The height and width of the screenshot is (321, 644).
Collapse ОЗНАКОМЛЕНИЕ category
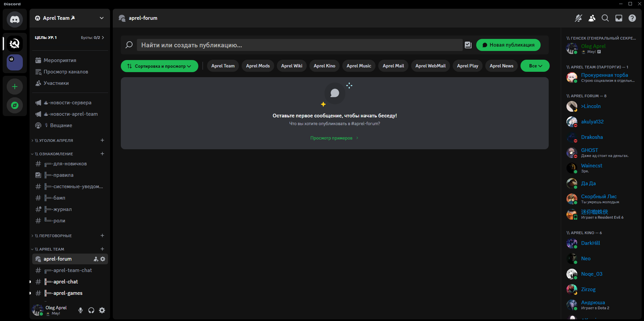coord(52,154)
